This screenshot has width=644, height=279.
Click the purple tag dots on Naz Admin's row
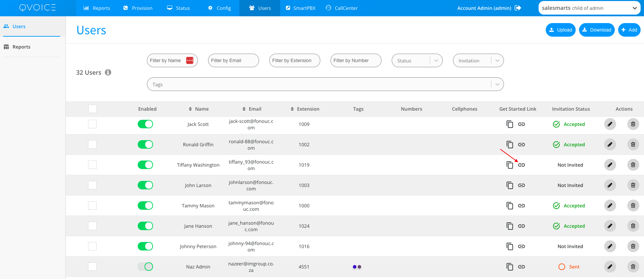pos(357,267)
